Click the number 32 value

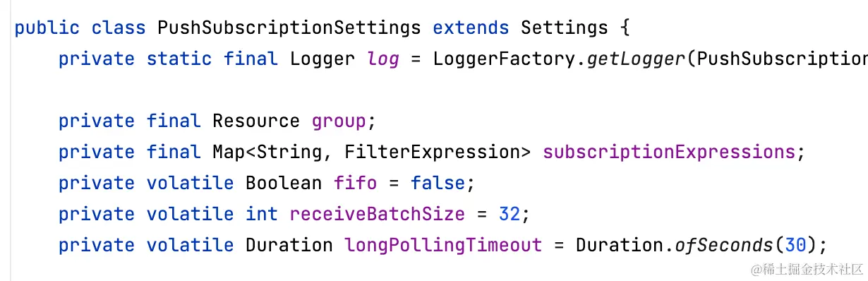click(510, 214)
